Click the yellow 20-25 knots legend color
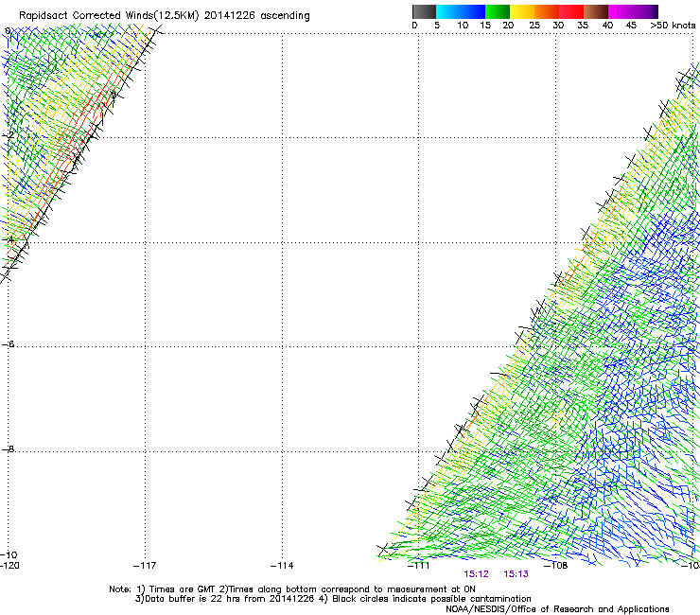This screenshot has width=700, height=615. [522, 11]
